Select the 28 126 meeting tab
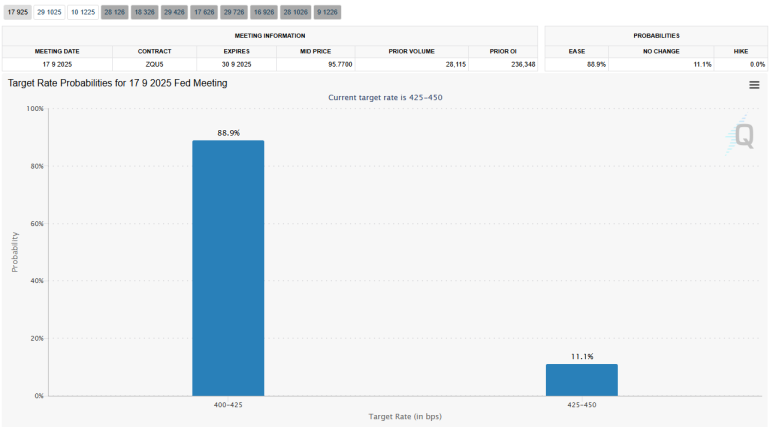The image size is (773, 427). pyautogui.click(x=114, y=12)
